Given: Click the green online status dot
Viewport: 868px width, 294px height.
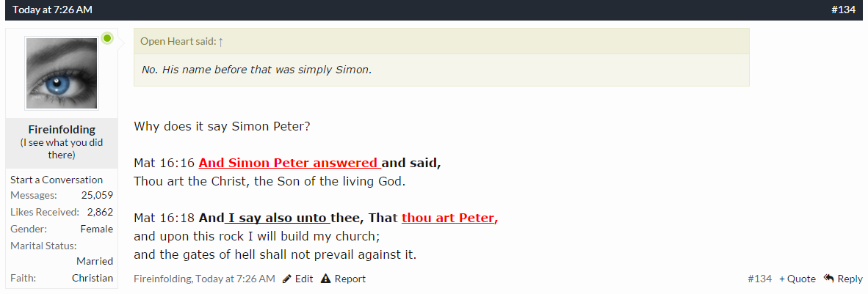Looking at the screenshot, I should (x=107, y=38).
